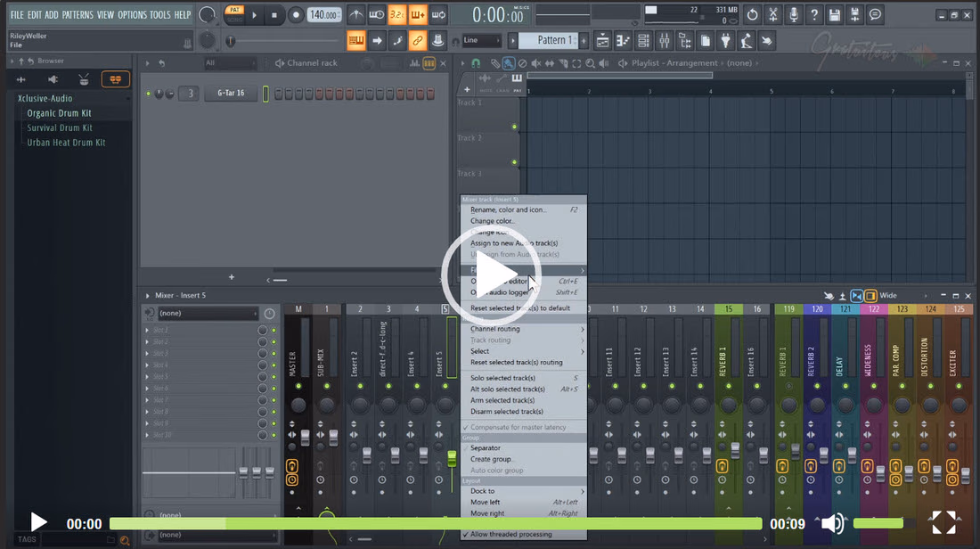Image resolution: width=980 pixels, height=549 pixels.
Task: Choose Arm selected track(s)
Action: (523, 401)
